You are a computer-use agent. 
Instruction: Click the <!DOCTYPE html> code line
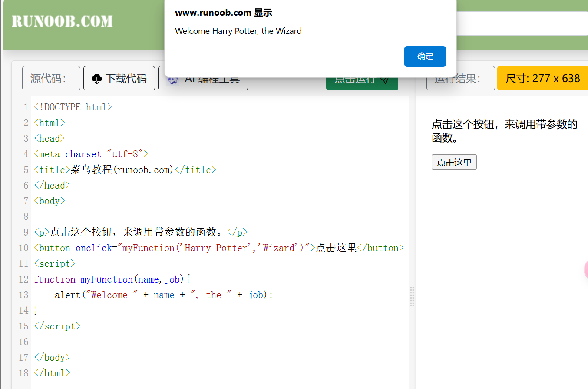click(x=73, y=107)
